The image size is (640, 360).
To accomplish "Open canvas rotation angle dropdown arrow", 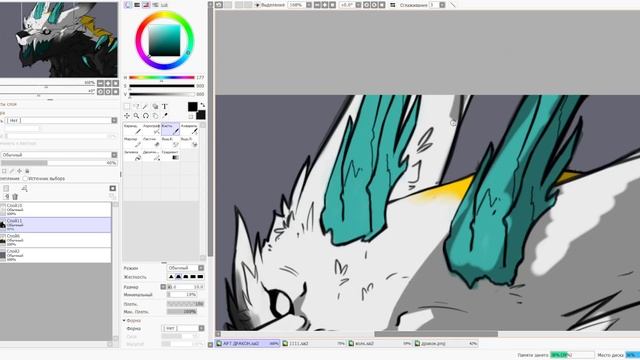I will pyautogui.click(x=358, y=5).
